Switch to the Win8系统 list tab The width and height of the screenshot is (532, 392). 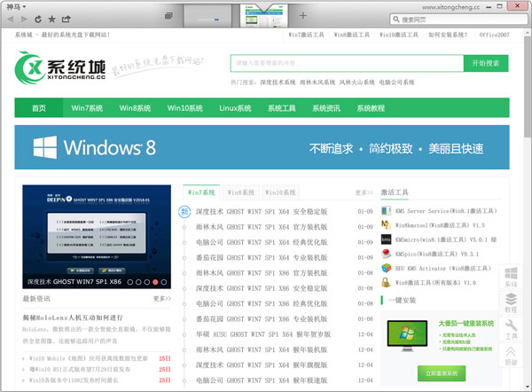tap(241, 192)
